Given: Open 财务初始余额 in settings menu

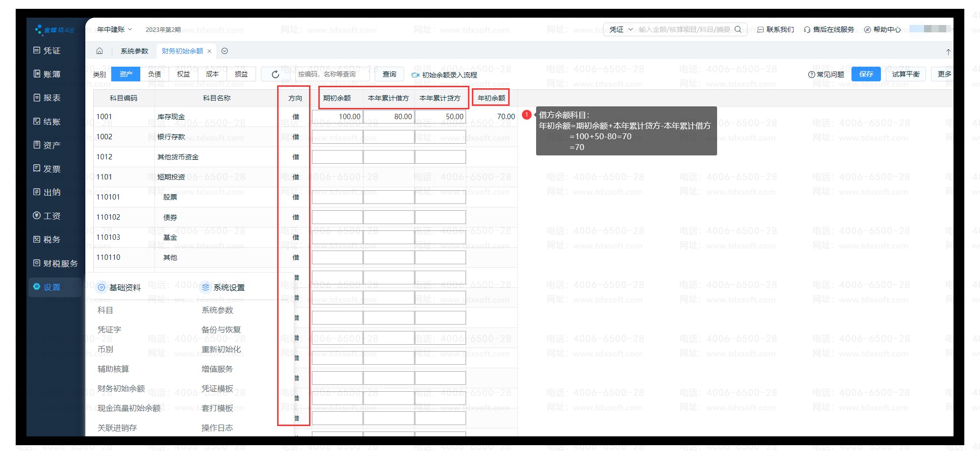Looking at the screenshot, I should (121, 389).
